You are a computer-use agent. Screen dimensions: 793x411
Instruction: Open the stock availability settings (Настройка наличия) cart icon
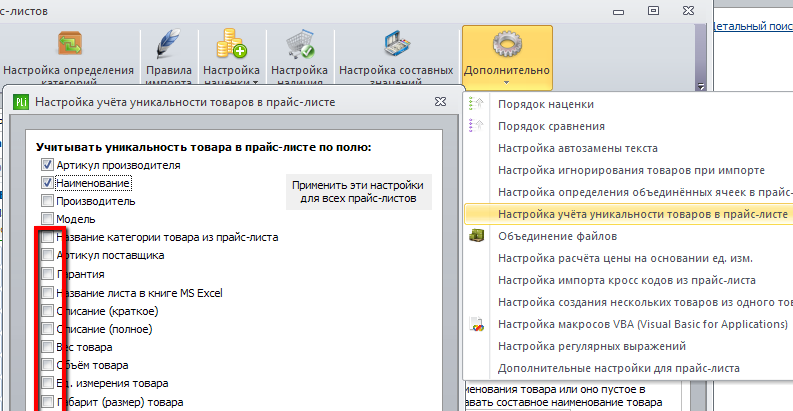(299, 44)
